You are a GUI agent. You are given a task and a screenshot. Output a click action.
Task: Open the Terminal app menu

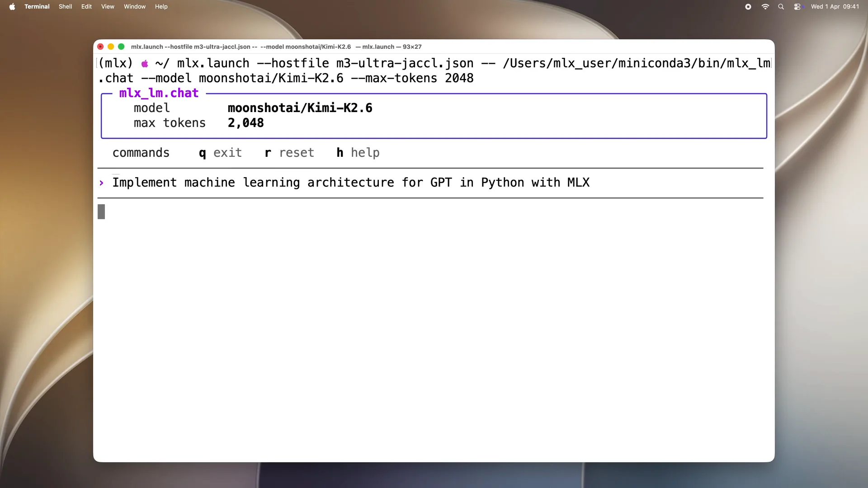click(x=37, y=6)
